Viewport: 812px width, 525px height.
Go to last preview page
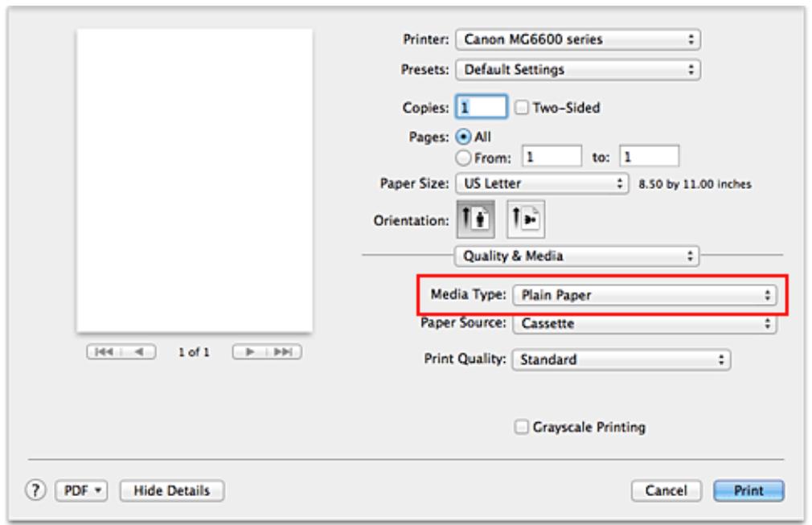pos(284,352)
